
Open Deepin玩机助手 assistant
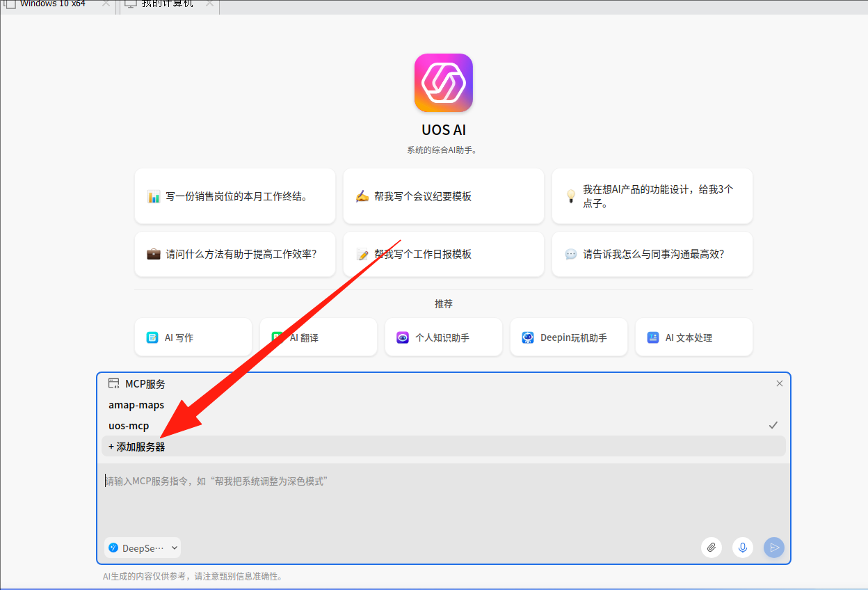[x=569, y=337]
